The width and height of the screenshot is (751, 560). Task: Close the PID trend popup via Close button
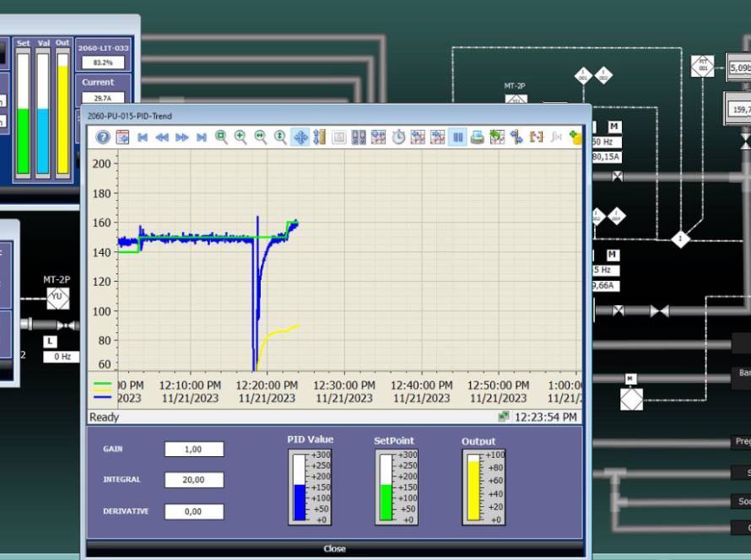point(335,548)
